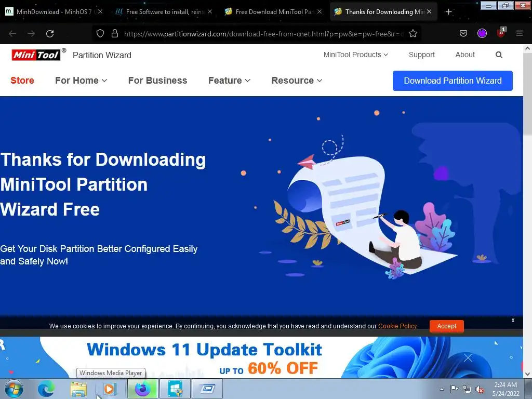Switch to Free Software to install tab
The image size is (532, 399).
click(164, 12)
